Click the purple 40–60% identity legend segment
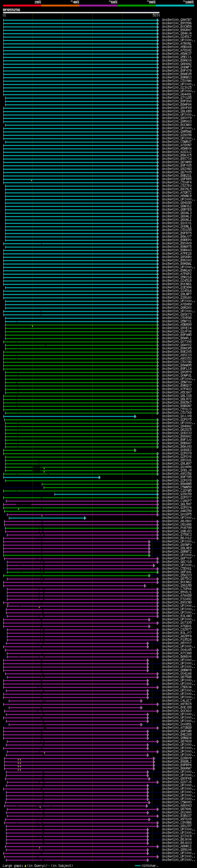197x868 pixels. (x=99, y=6)
